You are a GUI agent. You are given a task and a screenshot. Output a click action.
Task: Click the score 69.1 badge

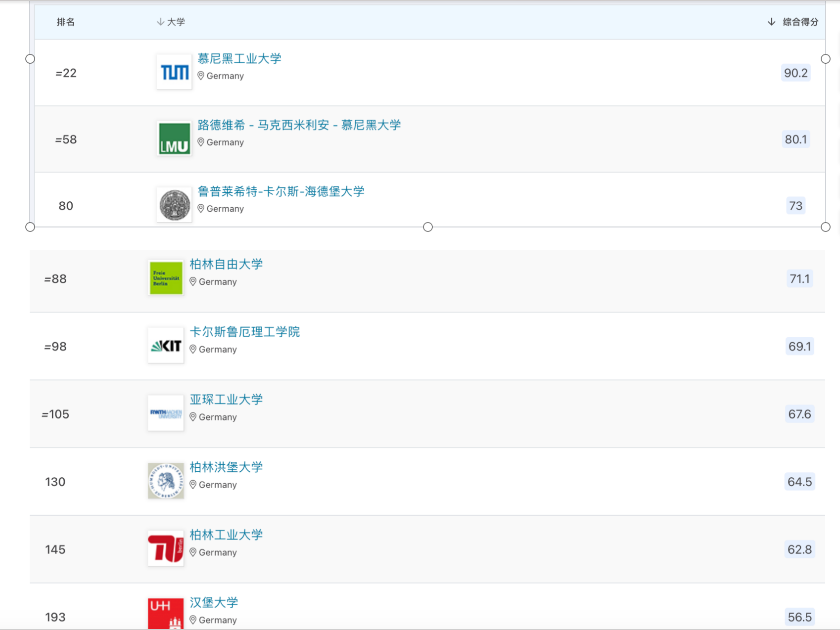coord(799,347)
